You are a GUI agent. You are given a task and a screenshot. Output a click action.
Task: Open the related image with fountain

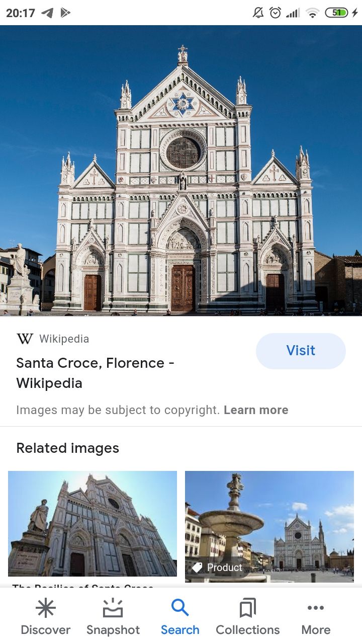click(x=269, y=523)
